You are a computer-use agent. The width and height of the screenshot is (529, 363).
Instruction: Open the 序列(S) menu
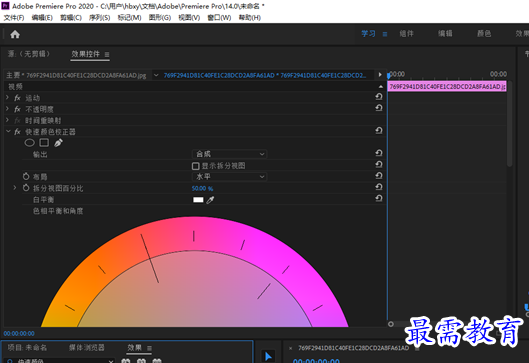(100, 18)
